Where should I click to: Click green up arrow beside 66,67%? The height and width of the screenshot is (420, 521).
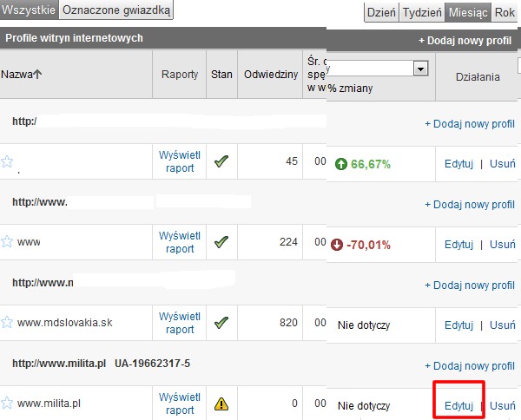click(x=341, y=164)
